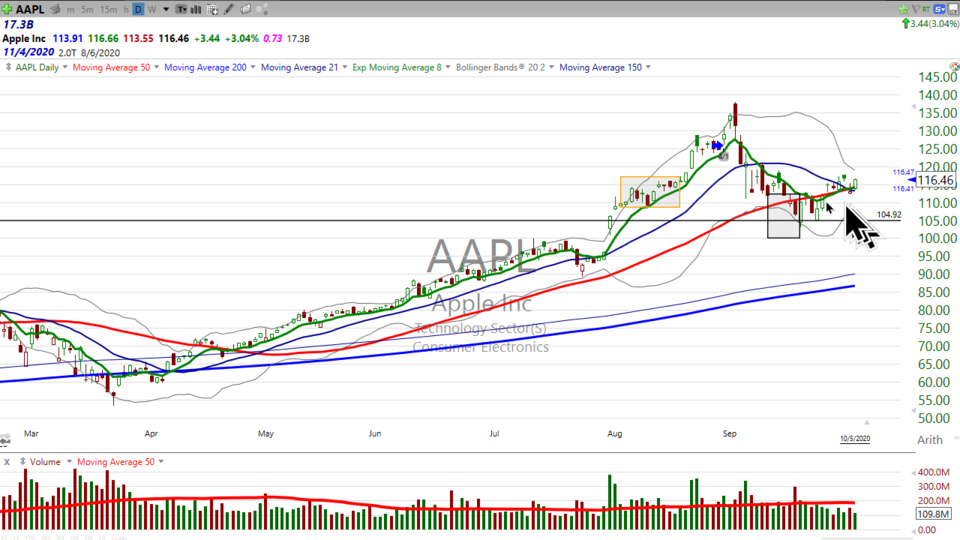Open the chart color palette icon
960x540 pixels.
pos(954,66)
